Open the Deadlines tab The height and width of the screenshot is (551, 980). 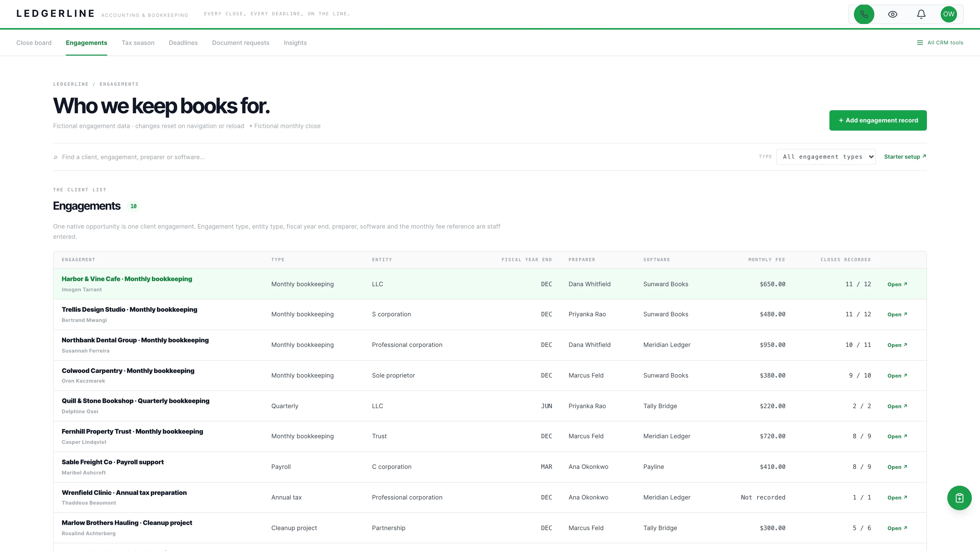coord(183,43)
